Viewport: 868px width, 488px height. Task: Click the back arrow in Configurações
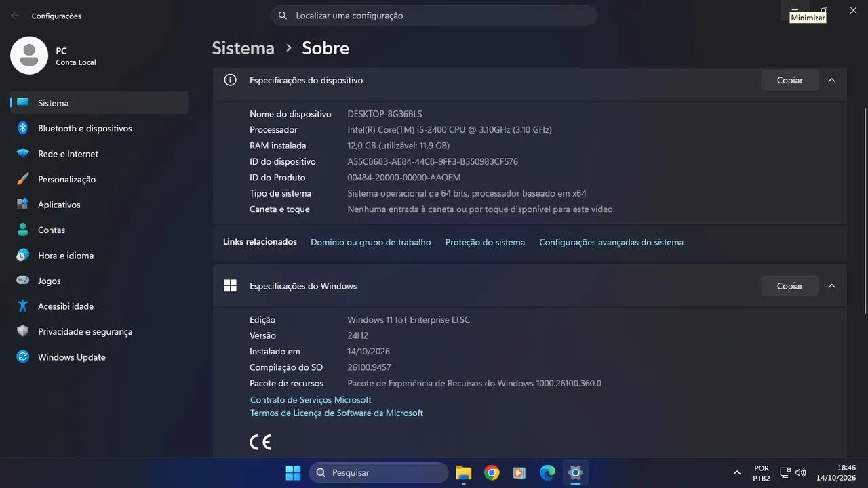pyautogui.click(x=15, y=15)
